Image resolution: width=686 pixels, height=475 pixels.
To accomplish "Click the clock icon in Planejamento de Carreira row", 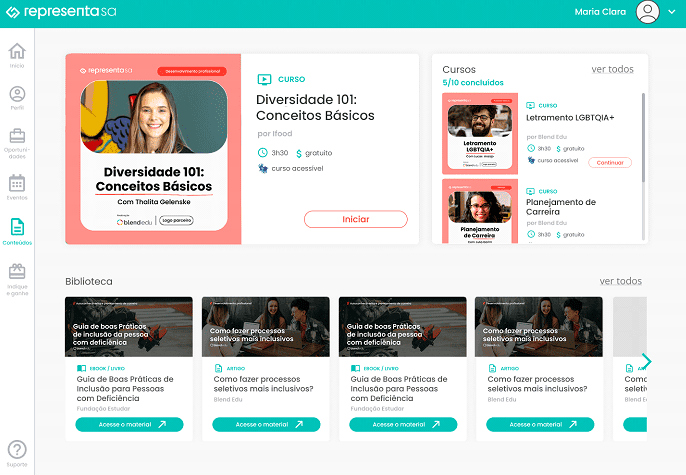I will tap(531, 234).
